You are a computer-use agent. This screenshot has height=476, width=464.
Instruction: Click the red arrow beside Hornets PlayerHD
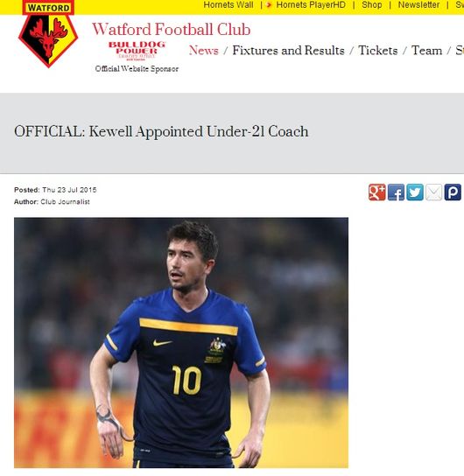pos(269,5)
